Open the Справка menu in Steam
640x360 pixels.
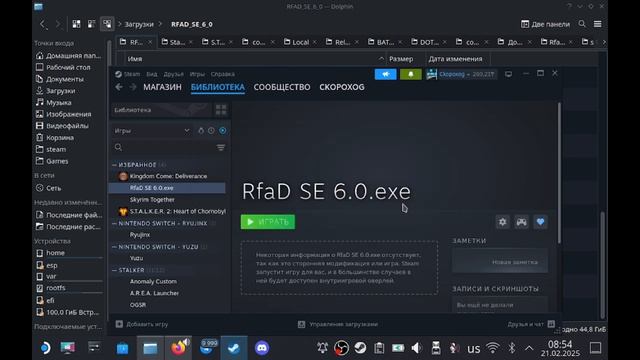click(222, 74)
